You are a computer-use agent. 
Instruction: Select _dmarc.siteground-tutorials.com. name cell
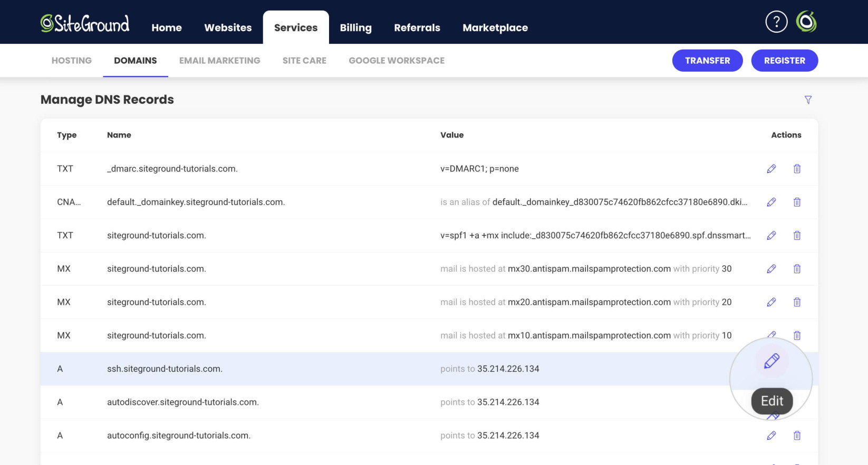(x=172, y=169)
